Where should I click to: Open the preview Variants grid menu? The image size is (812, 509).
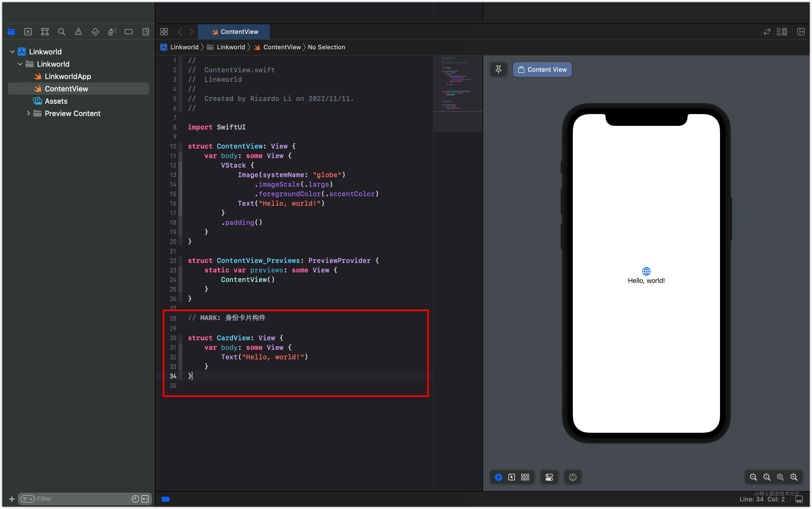pos(525,477)
